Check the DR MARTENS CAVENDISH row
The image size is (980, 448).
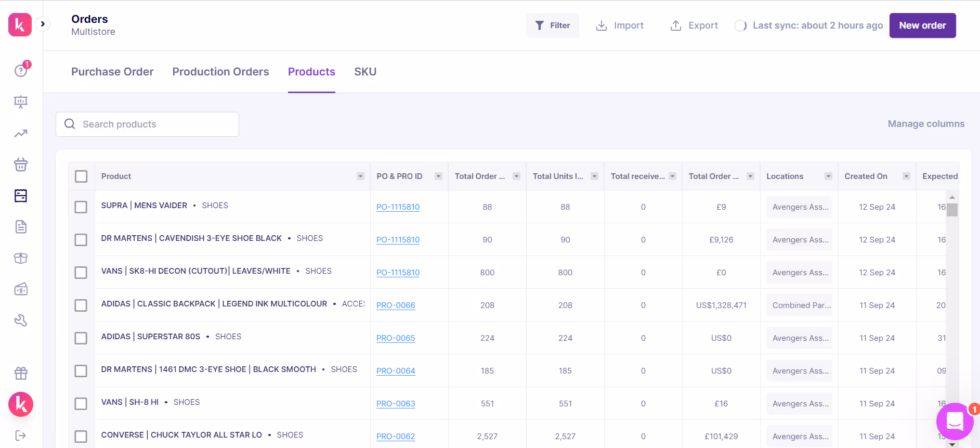click(x=81, y=240)
